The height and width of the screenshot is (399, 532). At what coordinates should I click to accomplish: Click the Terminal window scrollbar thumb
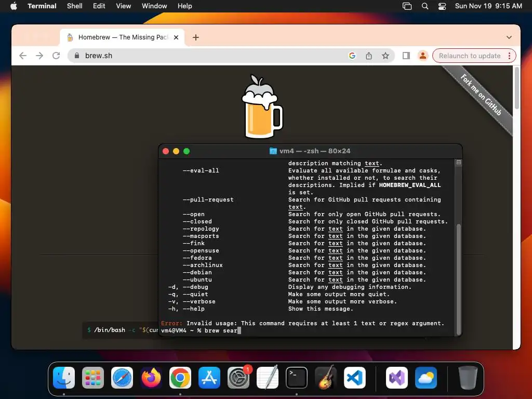[x=459, y=279]
